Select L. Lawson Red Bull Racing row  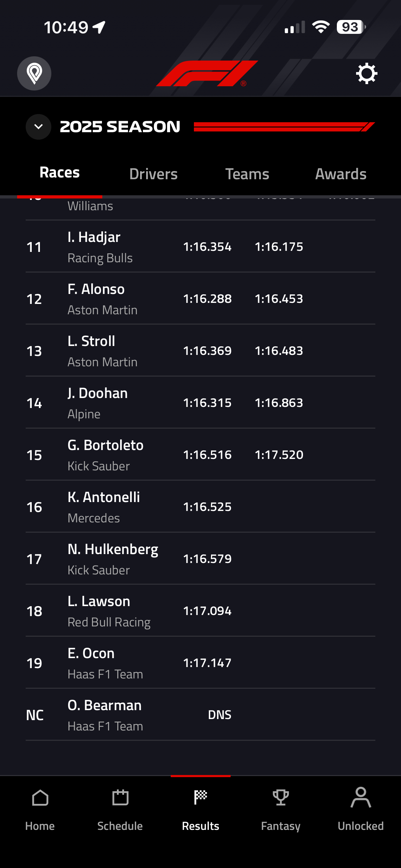(200, 611)
